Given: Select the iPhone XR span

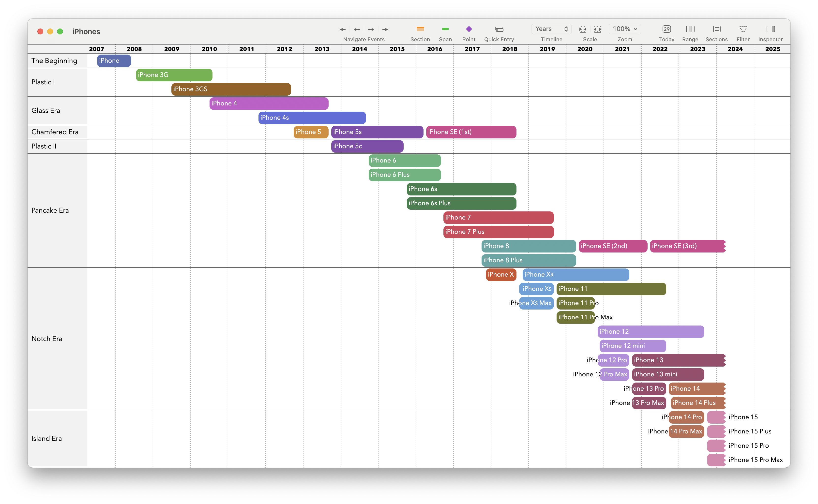Looking at the screenshot, I should 576,275.
